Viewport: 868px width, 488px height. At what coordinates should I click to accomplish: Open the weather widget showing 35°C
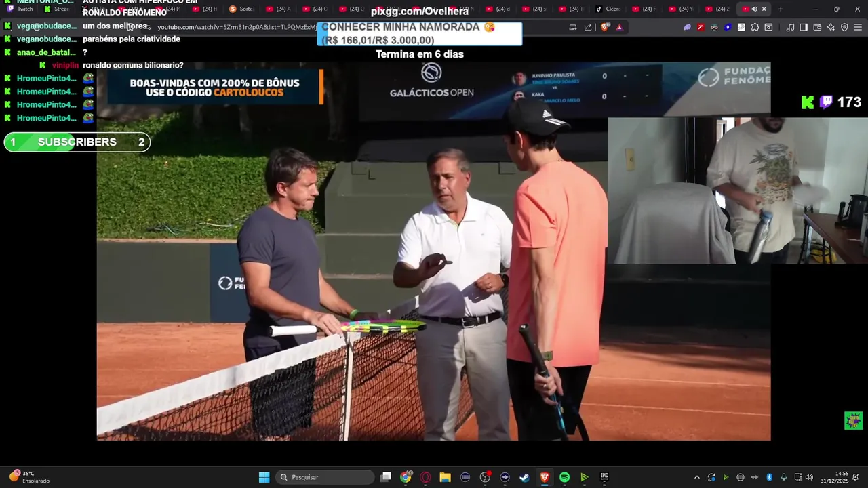click(28, 477)
